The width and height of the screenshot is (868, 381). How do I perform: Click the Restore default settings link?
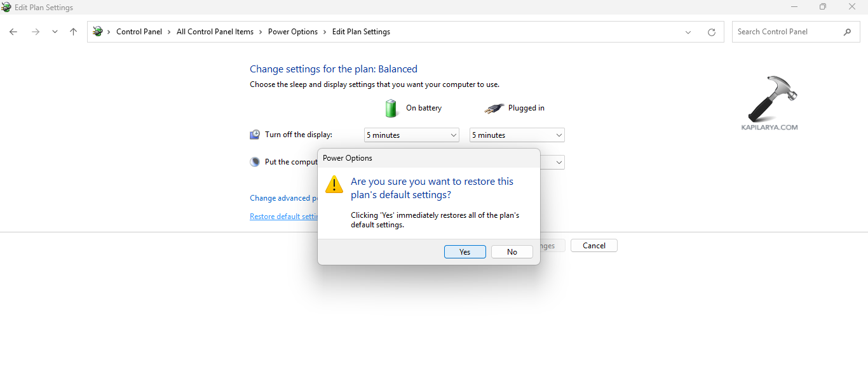(x=283, y=217)
